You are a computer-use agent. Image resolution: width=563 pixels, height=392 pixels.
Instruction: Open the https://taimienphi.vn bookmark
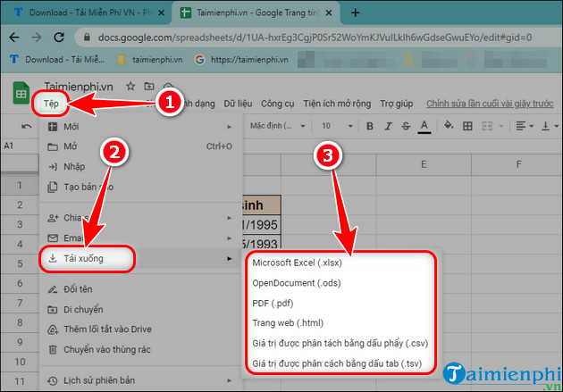point(242,60)
